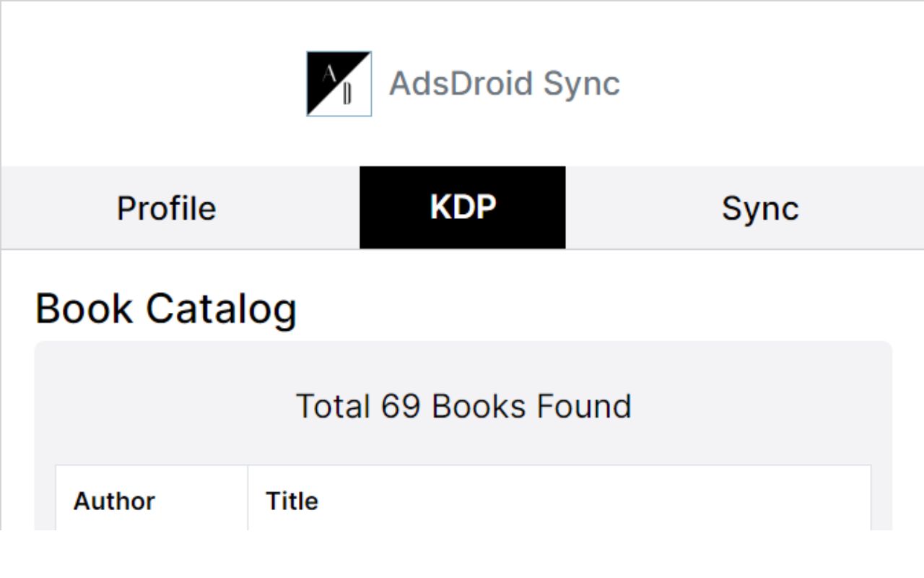The image size is (924, 578).
Task: Click the diagonal split logo square
Action: [339, 82]
